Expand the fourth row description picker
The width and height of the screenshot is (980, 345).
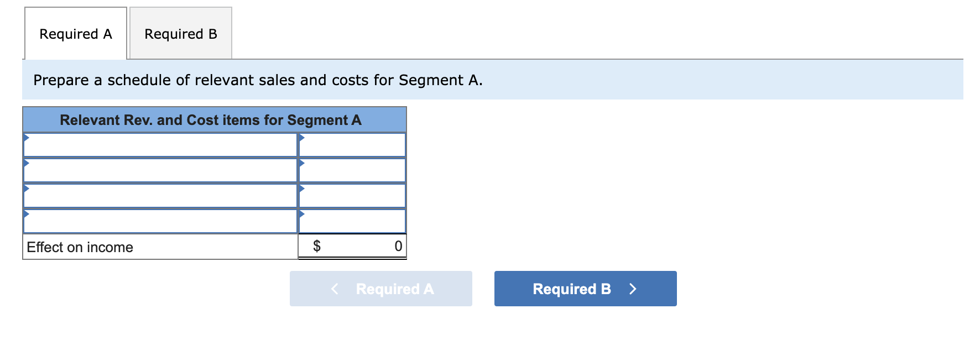pos(160,221)
